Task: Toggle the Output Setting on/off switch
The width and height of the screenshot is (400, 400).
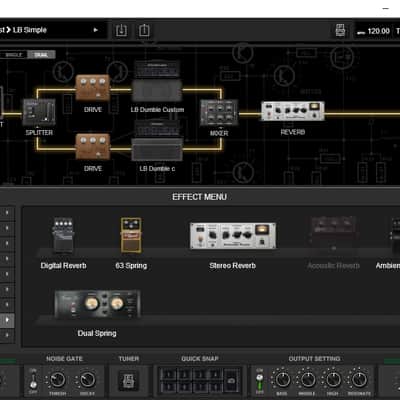Action: 259,381
